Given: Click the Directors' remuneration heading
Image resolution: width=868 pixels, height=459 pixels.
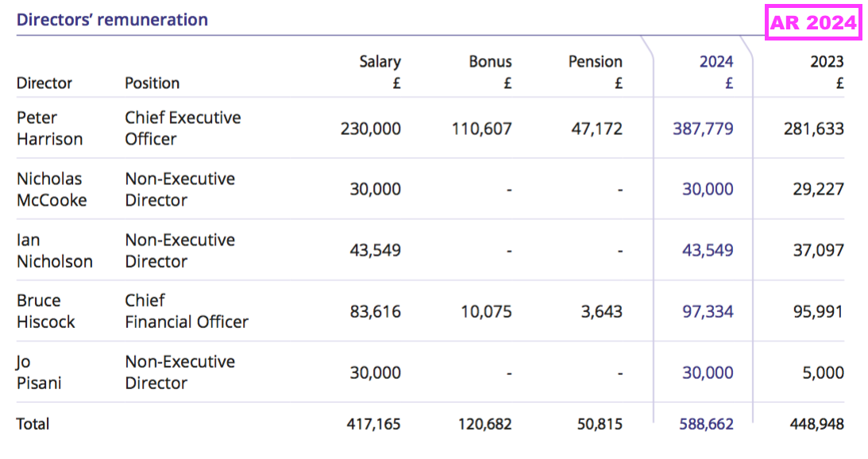Looking at the screenshot, I should point(112,20).
